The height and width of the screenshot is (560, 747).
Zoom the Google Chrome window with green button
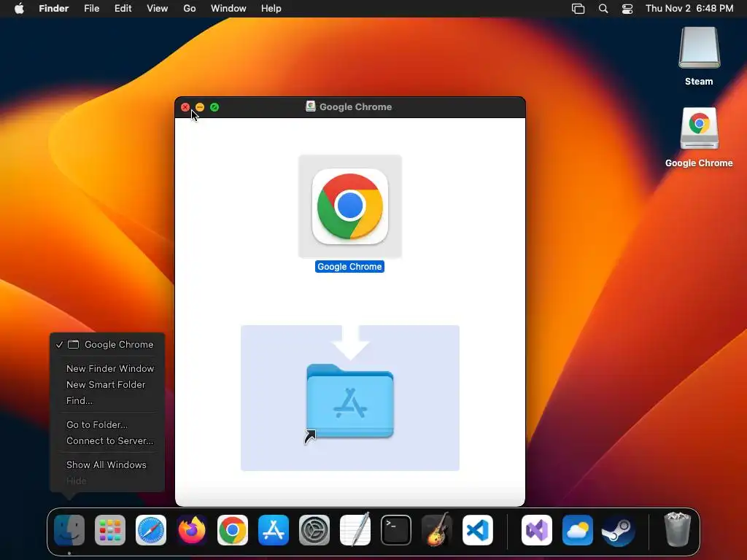click(214, 107)
